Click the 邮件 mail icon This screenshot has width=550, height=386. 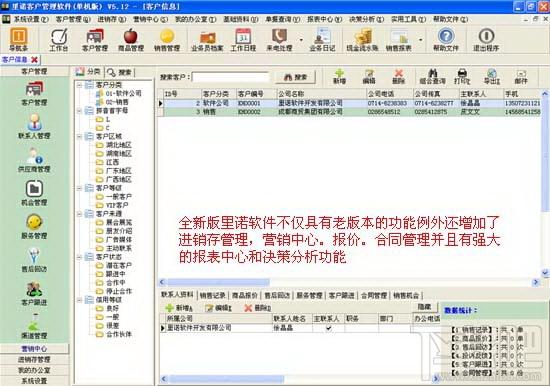pos(521,76)
